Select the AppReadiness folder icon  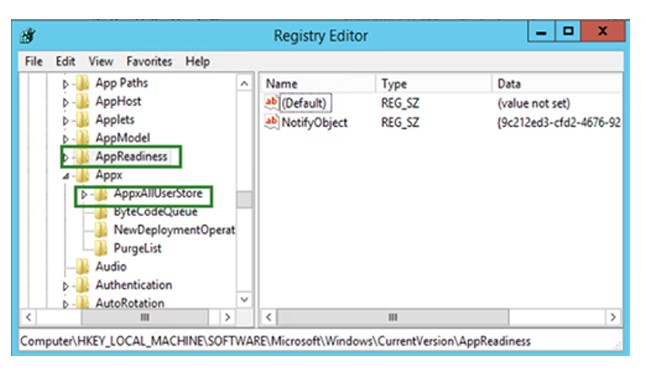[x=83, y=156]
